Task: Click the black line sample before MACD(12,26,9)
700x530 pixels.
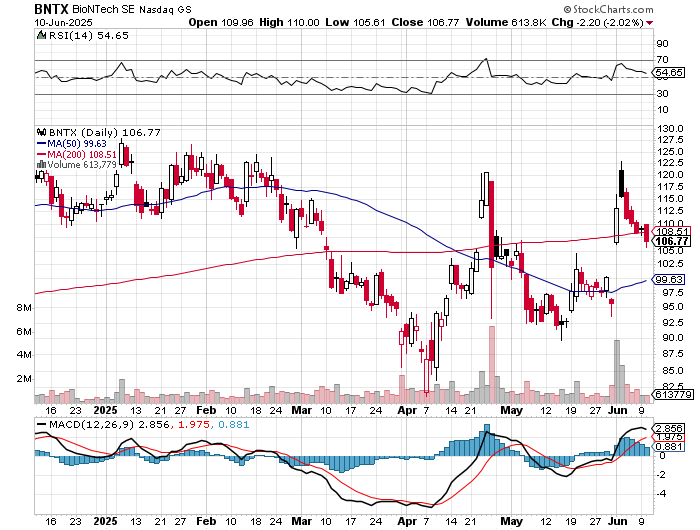Action: click(x=42, y=425)
